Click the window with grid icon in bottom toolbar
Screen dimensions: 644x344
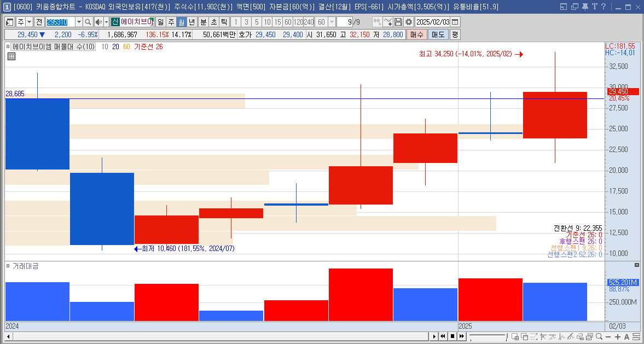(515, 336)
